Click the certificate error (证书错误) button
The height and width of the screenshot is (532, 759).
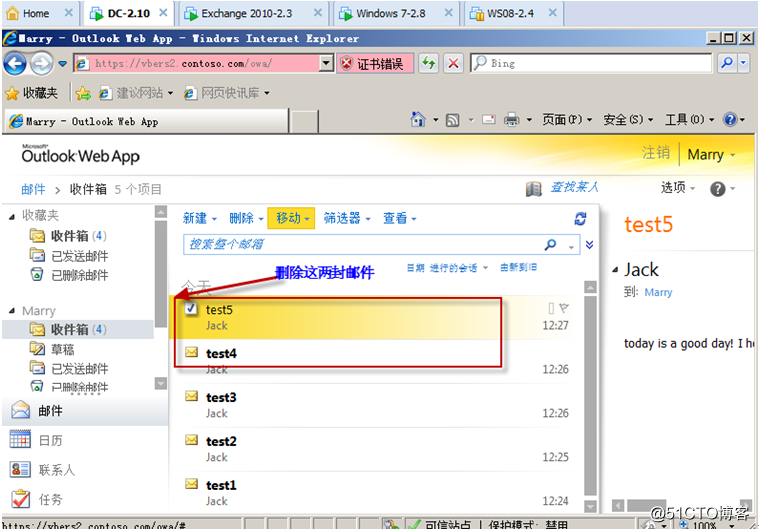(375, 63)
